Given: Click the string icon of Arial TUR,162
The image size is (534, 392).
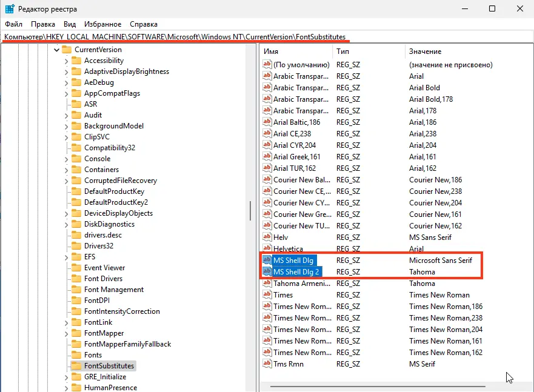Looking at the screenshot, I should point(267,168).
